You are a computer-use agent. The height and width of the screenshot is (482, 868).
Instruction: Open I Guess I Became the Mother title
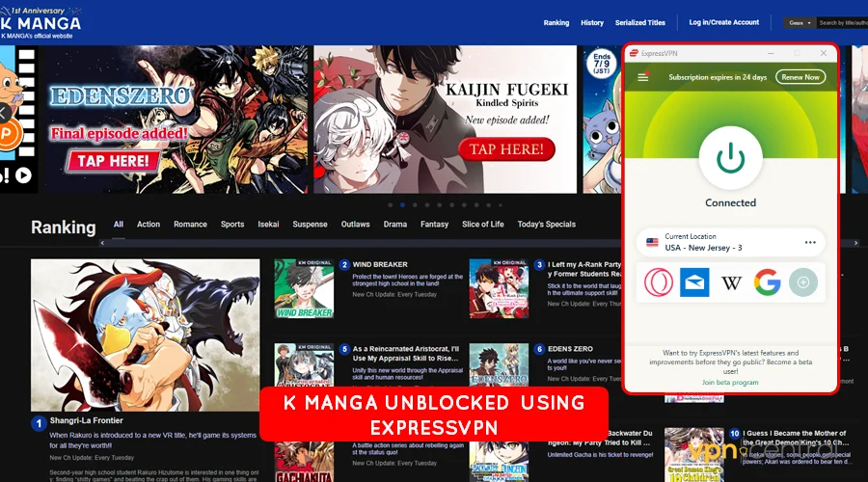coord(796,438)
